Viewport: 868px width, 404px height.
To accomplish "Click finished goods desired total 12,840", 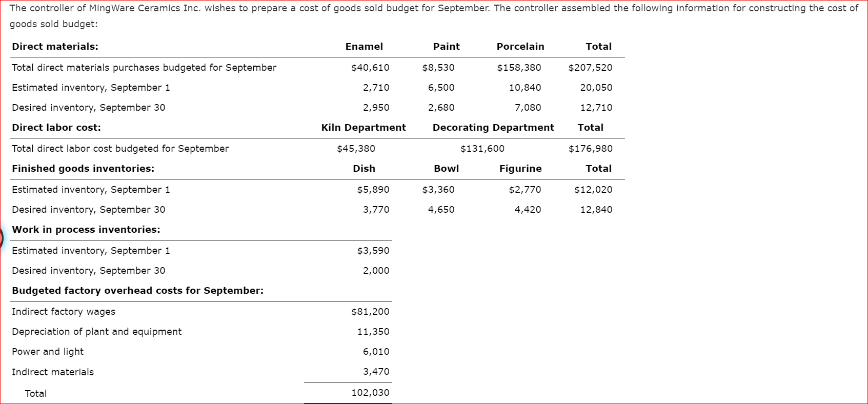I will (596, 210).
